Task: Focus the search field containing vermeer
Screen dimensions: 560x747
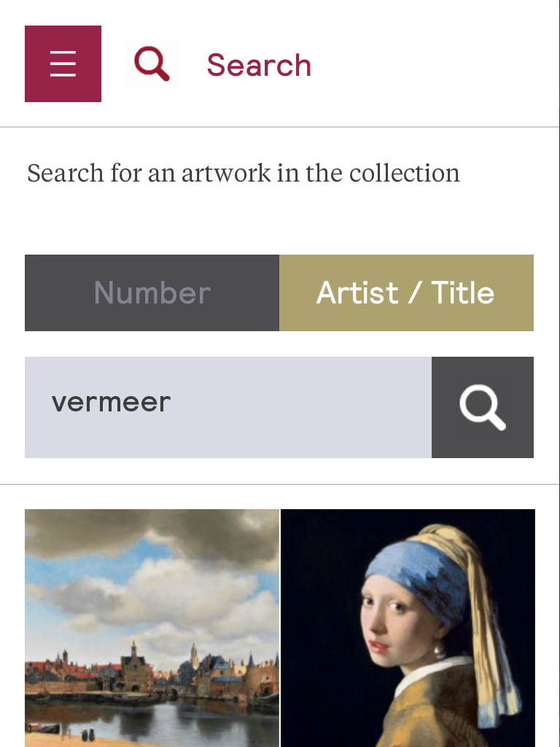Action: coord(227,407)
